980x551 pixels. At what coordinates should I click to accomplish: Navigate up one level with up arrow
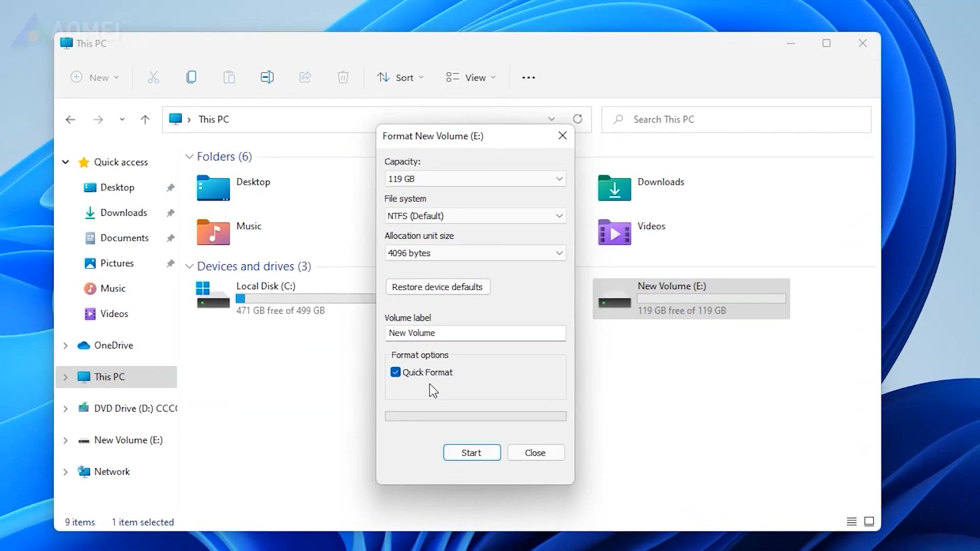145,119
